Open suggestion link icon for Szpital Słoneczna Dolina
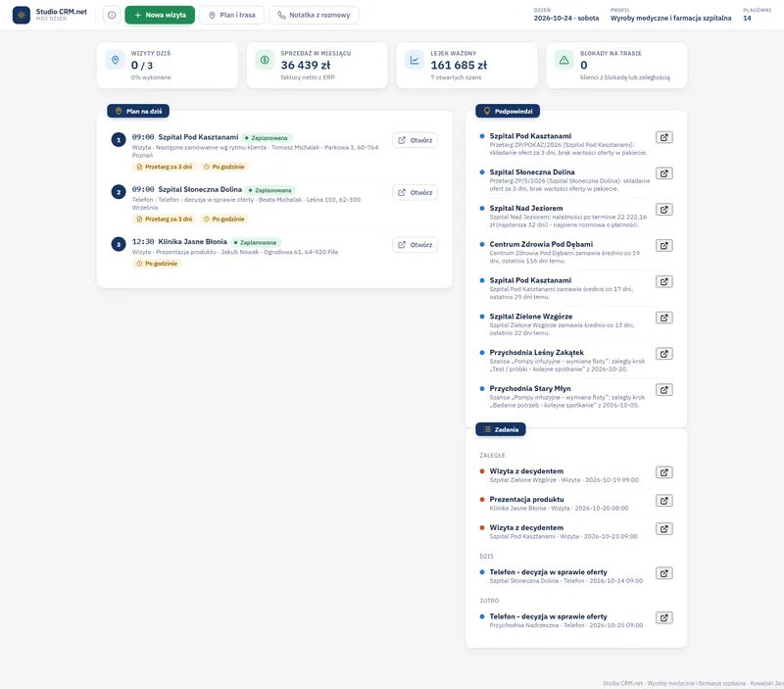Image resolution: width=784 pixels, height=689 pixels. tap(664, 173)
